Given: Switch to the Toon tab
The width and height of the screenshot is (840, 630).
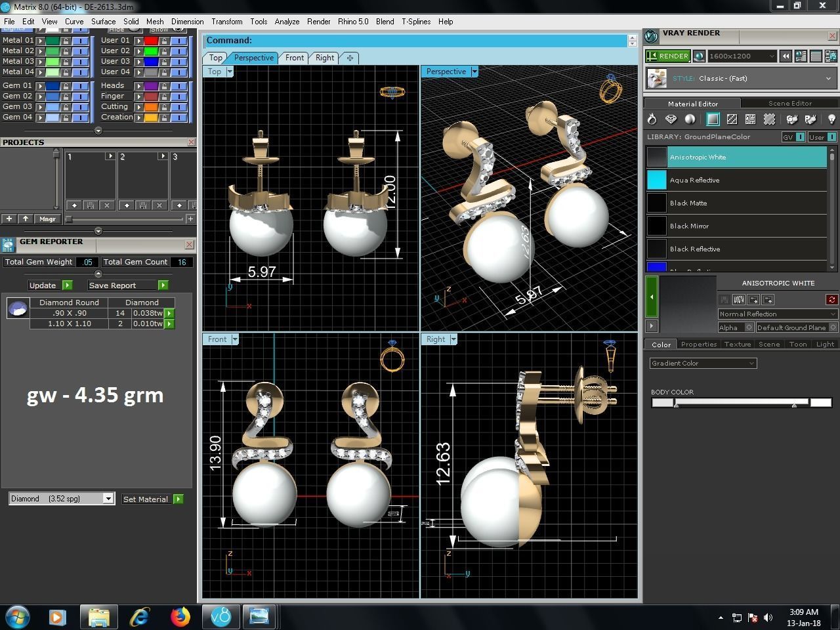Looking at the screenshot, I should 798,345.
